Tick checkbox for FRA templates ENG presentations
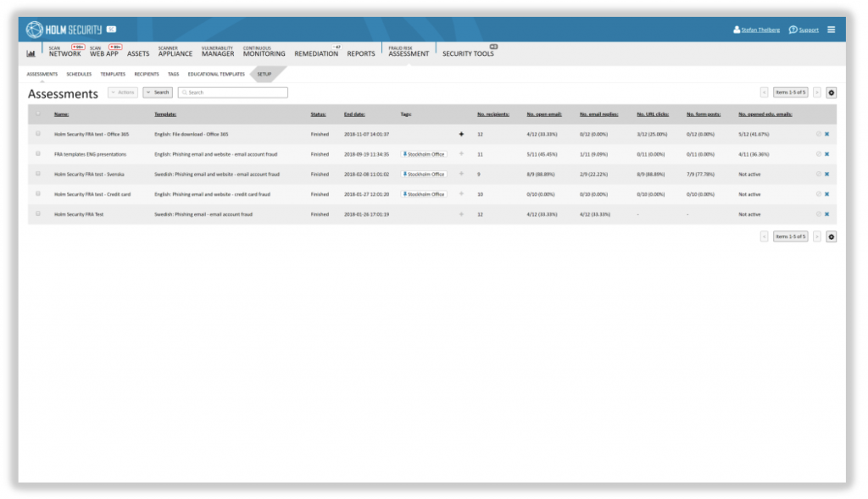Image resolution: width=868 pixels, height=499 pixels. click(38, 154)
